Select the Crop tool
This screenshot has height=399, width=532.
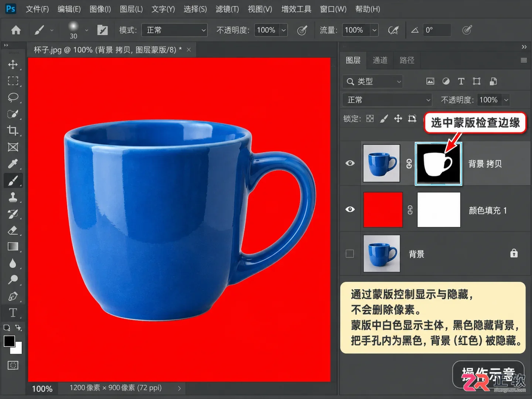coord(13,130)
